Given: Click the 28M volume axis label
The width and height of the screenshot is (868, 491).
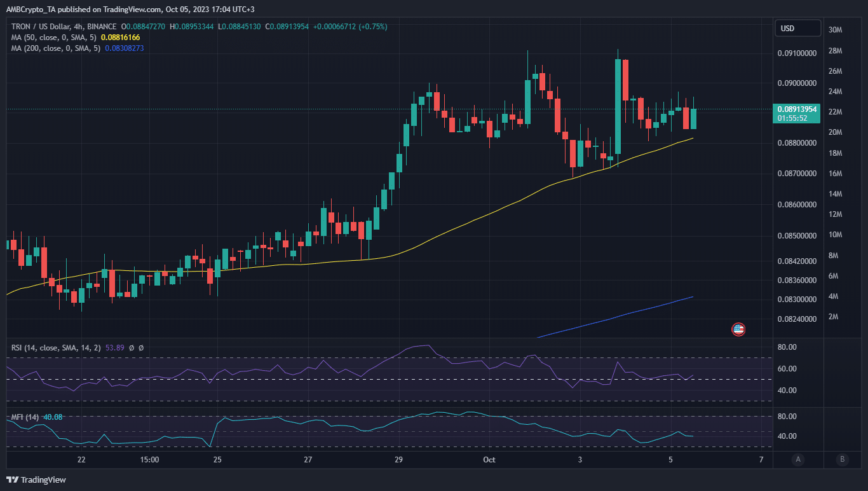Looking at the screenshot, I should 835,51.
